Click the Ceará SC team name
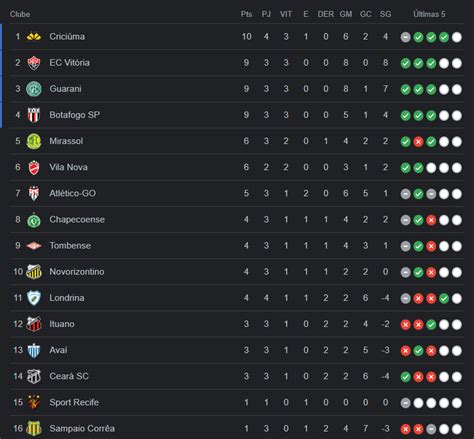 pos(69,376)
